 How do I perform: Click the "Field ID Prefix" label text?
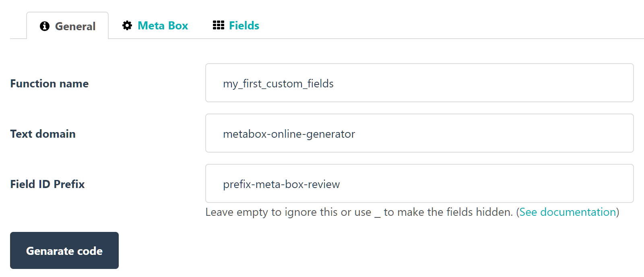47,184
